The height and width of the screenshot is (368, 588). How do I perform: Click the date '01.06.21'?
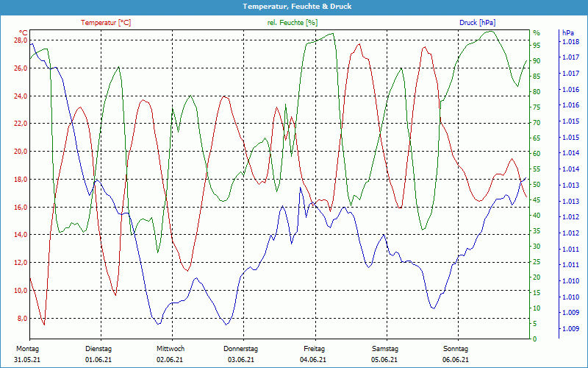pyautogui.click(x=98, y=359)
